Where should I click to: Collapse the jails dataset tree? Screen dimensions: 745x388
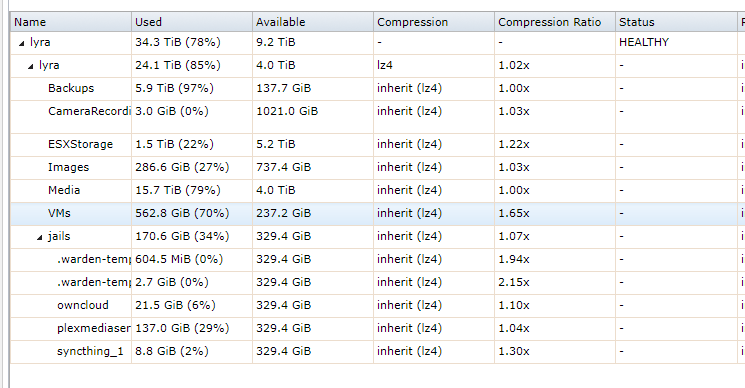pos(40,237)
